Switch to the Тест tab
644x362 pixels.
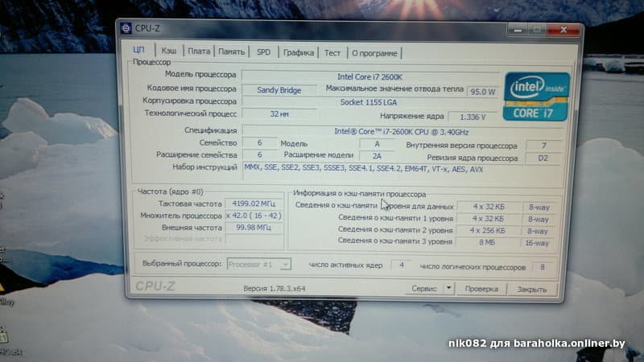[332, 53]
